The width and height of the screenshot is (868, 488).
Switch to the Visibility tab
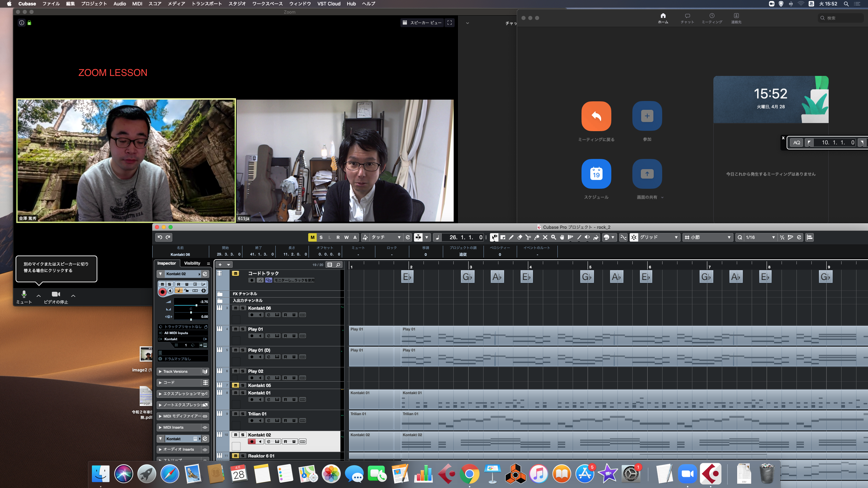pos(192,263)
